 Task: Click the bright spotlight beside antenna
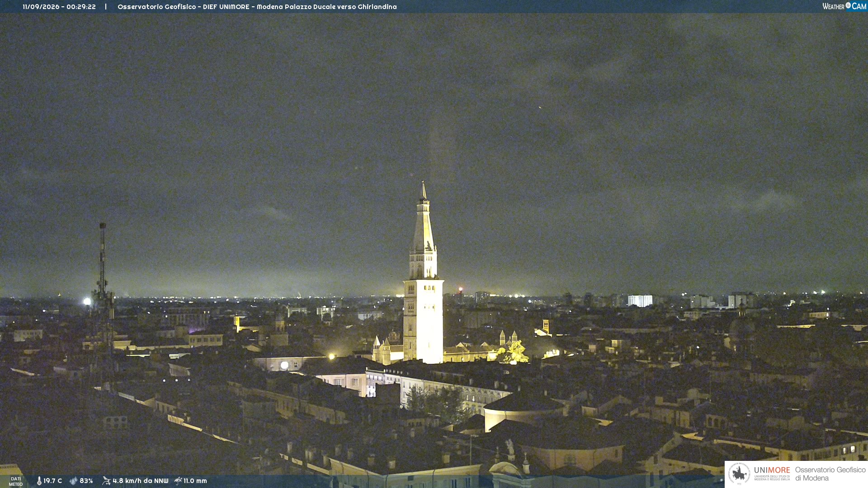tap(87, 301)
